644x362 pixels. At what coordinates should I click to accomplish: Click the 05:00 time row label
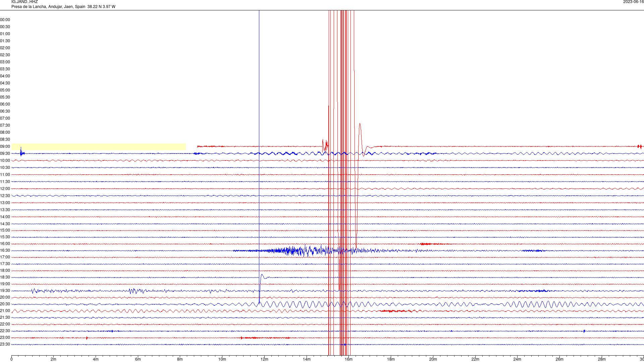5,90
